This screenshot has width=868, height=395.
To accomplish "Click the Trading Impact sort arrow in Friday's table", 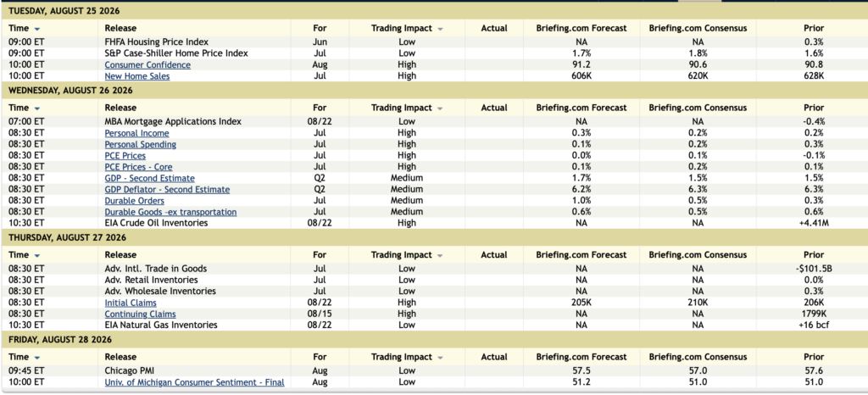I will coord(440,358).
